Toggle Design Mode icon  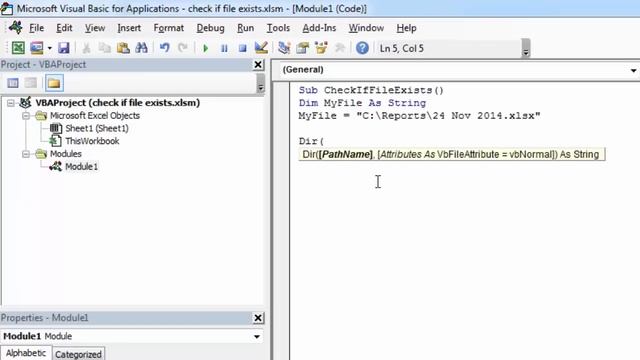point(261,48)
